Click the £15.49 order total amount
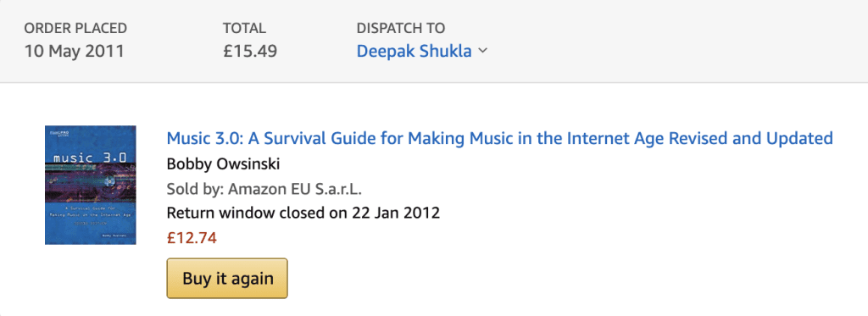The height and width of the screenshot is (316, 868). [x=250, y=51]
